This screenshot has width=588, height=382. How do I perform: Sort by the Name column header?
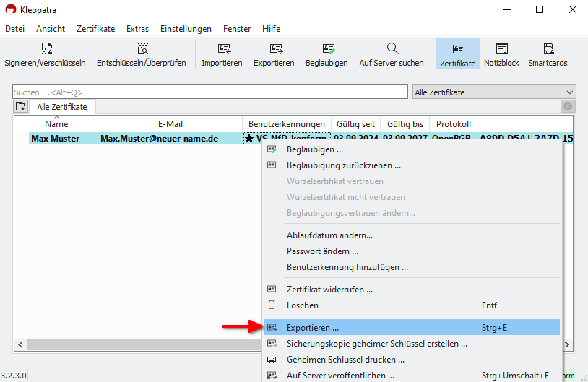56,124
